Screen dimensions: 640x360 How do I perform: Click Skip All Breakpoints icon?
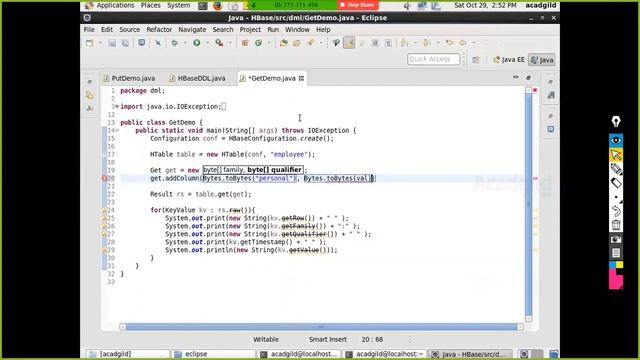click(x=158, y=43)
